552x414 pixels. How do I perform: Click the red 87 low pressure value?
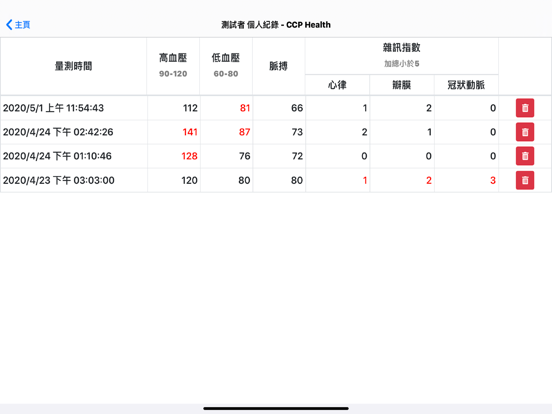244,132
